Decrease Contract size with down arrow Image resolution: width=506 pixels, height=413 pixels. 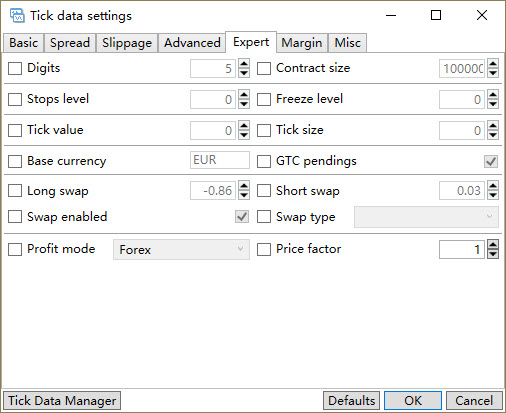[493, 73]
